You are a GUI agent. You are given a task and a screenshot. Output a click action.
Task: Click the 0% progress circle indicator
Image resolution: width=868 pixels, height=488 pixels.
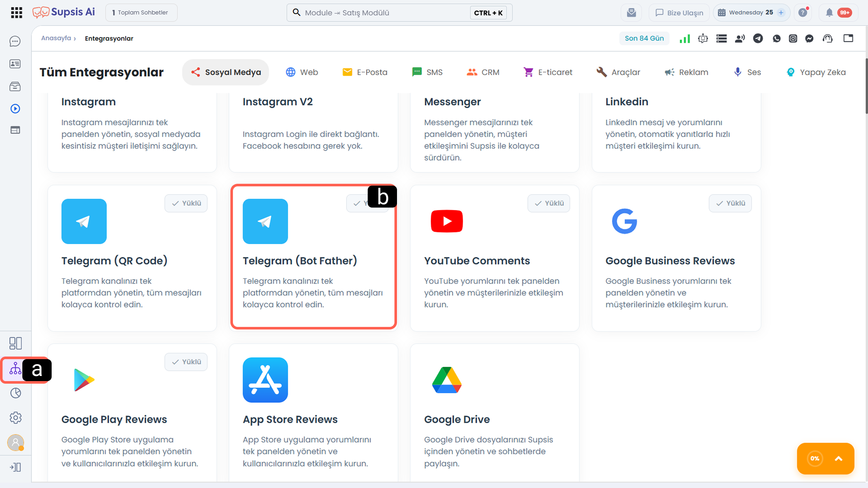[815, 459]
